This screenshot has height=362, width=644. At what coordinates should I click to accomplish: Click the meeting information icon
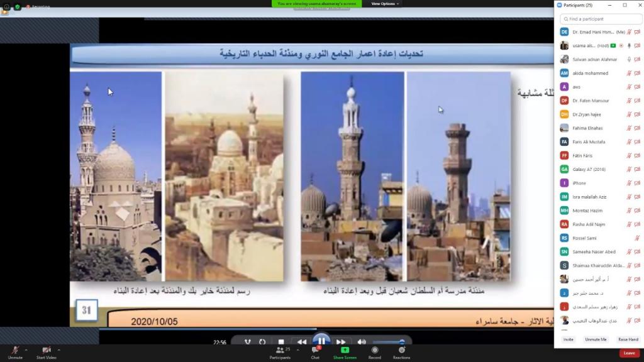point(5,7)
